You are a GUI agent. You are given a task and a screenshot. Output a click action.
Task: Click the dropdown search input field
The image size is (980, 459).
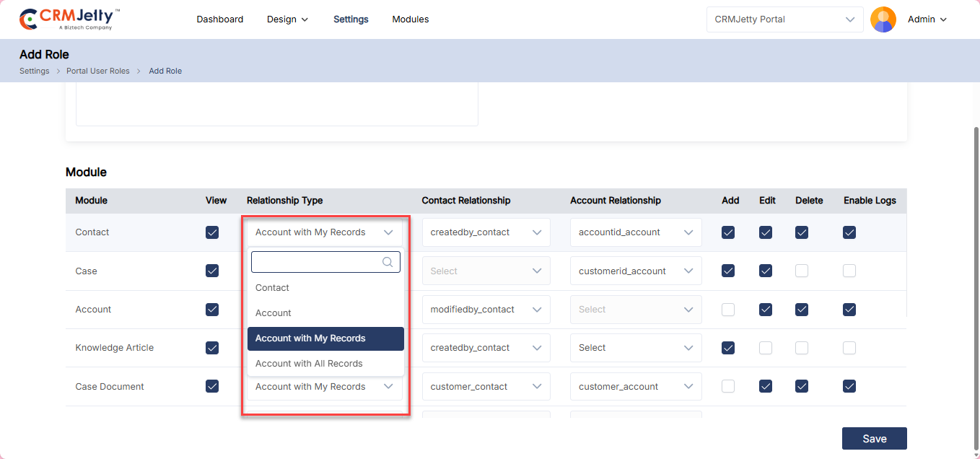[315, 262]
